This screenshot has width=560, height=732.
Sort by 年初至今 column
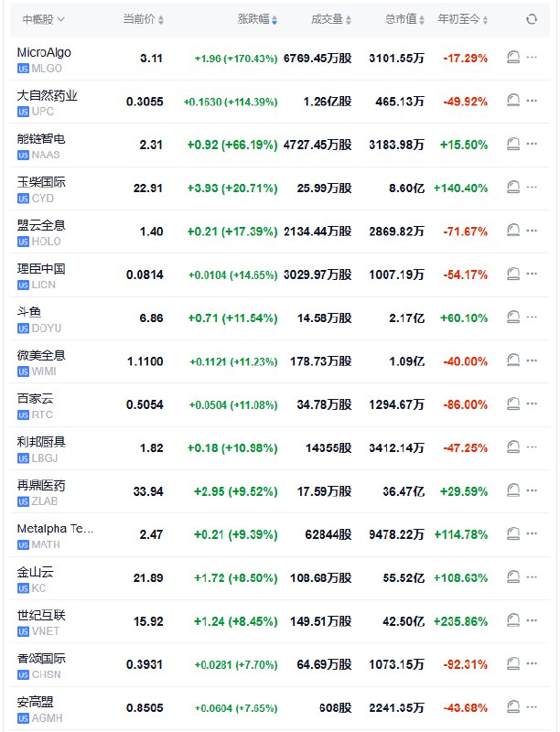point(462,19)
